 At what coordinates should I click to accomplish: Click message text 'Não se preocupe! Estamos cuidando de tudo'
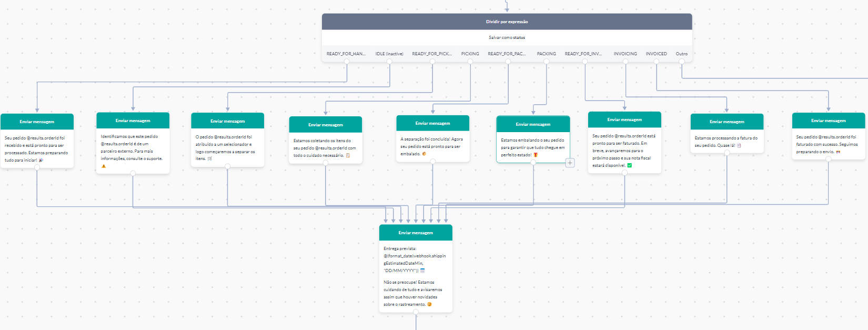click(413, 293)
